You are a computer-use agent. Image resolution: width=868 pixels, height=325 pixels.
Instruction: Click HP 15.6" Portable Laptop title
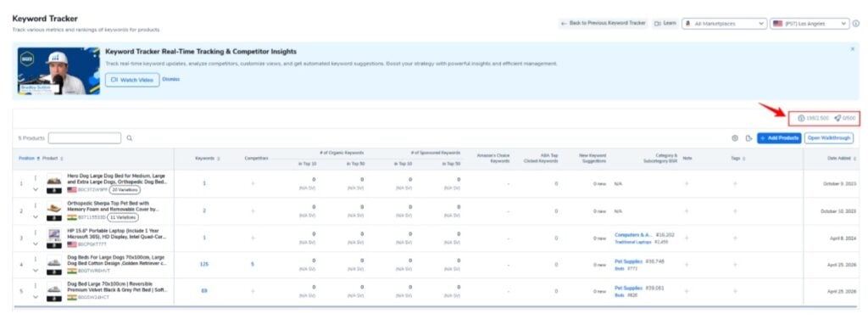[116, 233]
